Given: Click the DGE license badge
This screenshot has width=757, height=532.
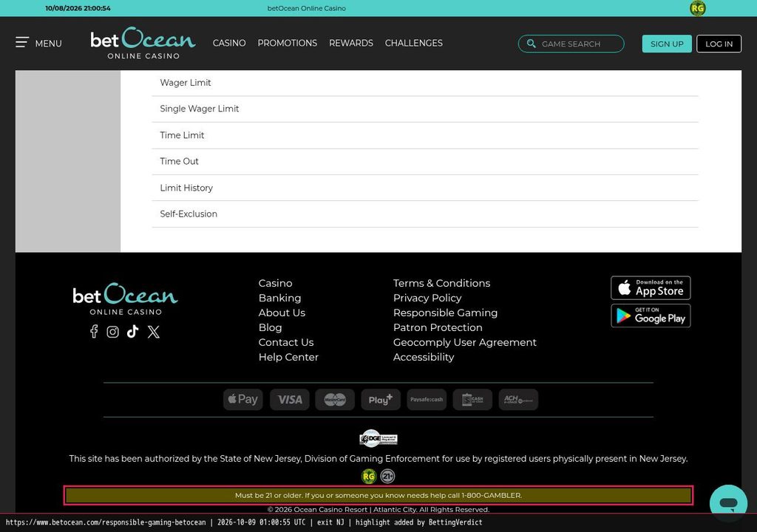Looking at the screenshot, I should tap(378, 438).
